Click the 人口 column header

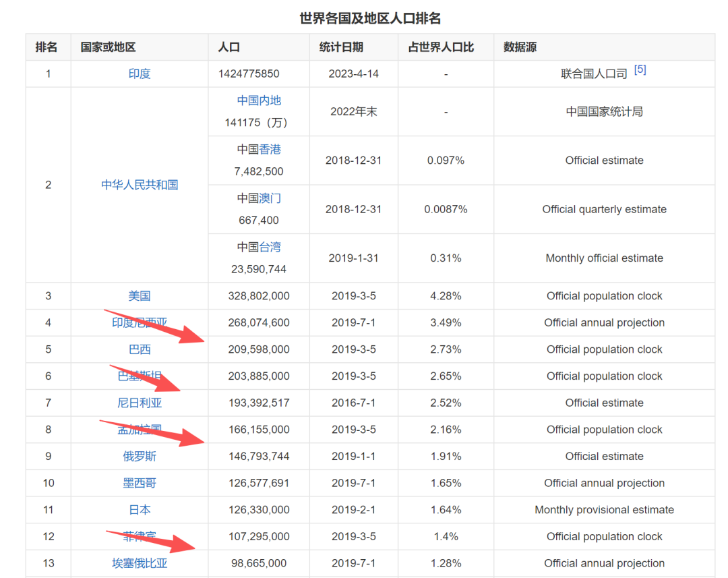tap(229, 47)
